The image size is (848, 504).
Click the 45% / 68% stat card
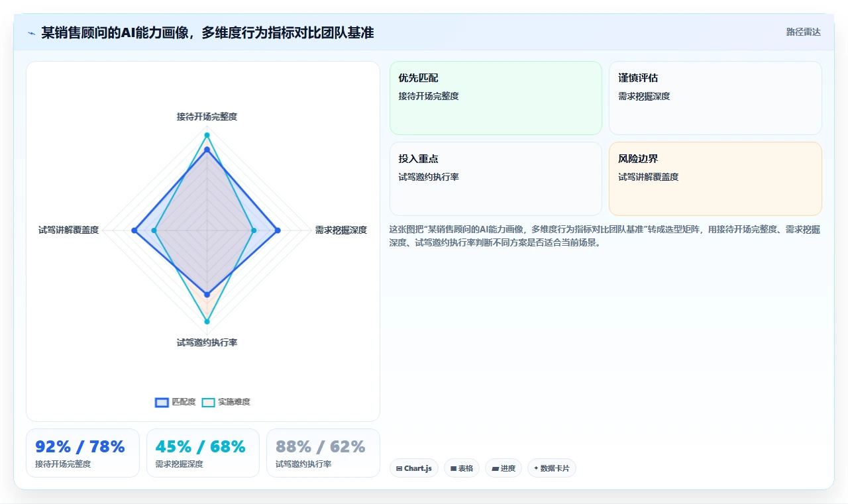tap(203, 453)
